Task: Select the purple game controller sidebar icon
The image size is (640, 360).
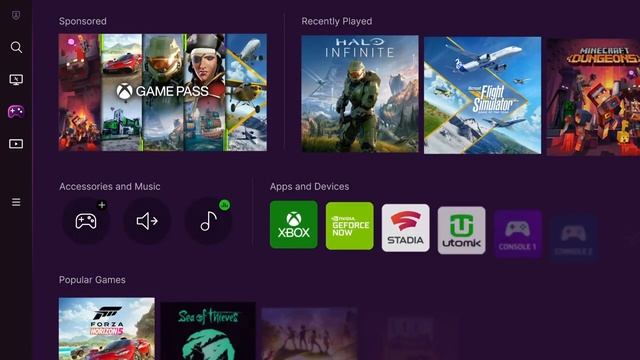Action: (x=16, y=111)
